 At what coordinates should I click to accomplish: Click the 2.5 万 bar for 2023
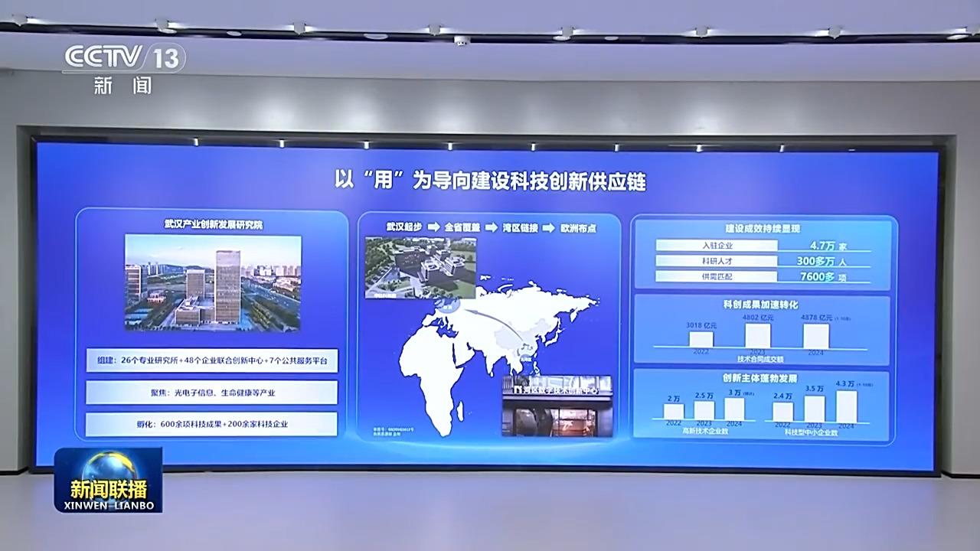(x=704, y=409)
